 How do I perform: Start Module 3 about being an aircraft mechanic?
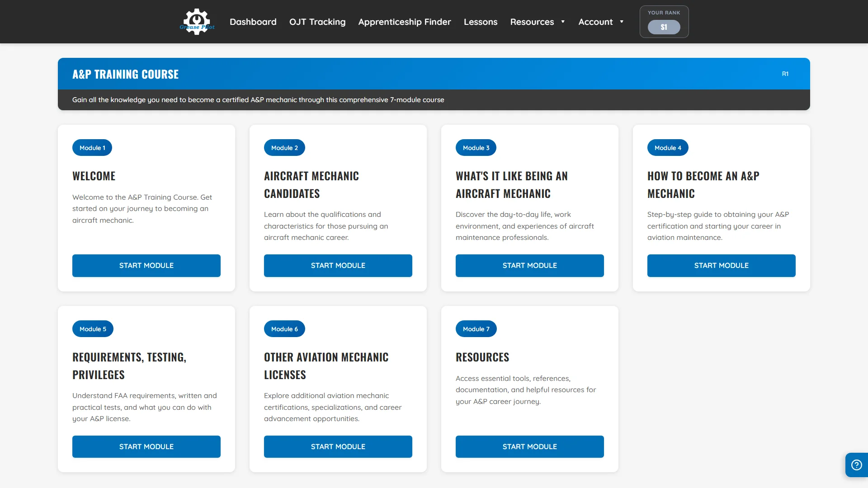point(530,266)
